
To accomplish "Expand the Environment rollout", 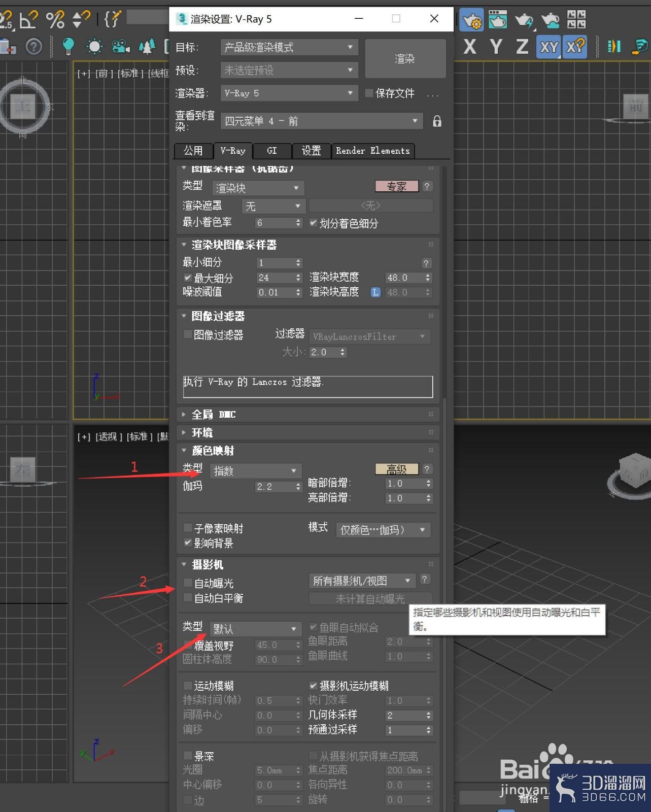I will 307,432.
